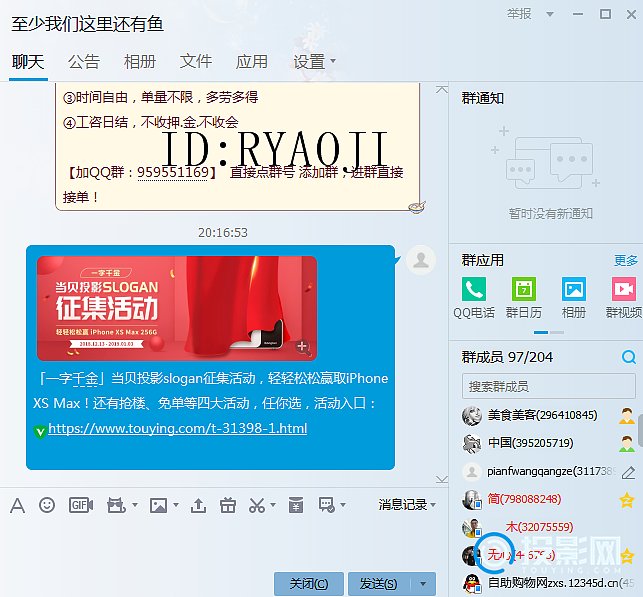Image resolution: width=643 pixels, height=597 pixels.
Task: Open the touying.com activity link
Action: click(x=178, y=428)
